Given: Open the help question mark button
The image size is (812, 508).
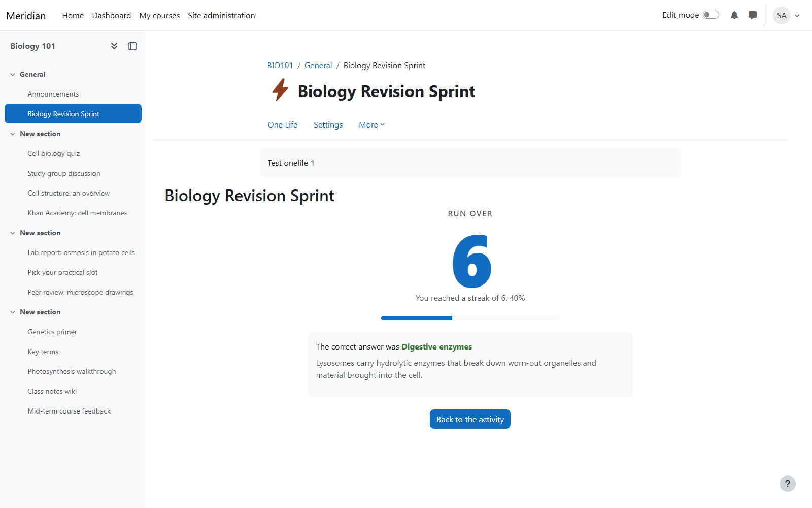Looking at the screenshot, I should tap(788, 484).
